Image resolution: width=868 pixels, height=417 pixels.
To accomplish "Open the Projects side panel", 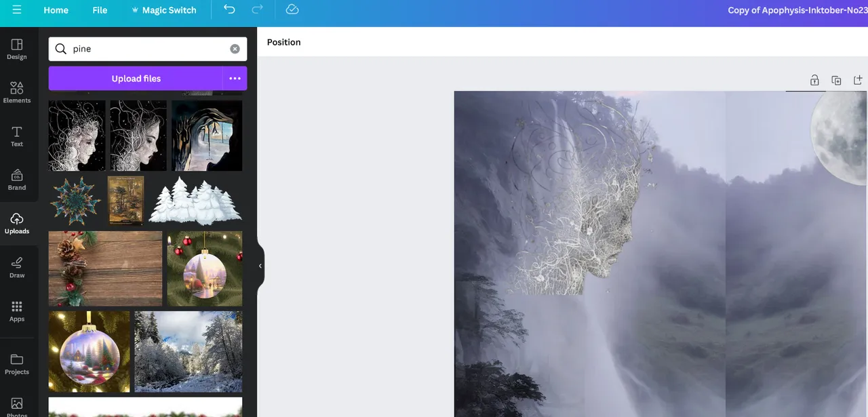I will (x=17, y=364).
